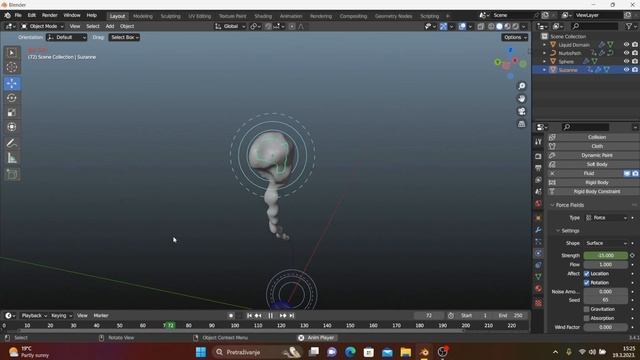The height and width of the screenshot is (360, 640).
Task: Open the Texture properties checker tab
Action: [x=538, y=303]
